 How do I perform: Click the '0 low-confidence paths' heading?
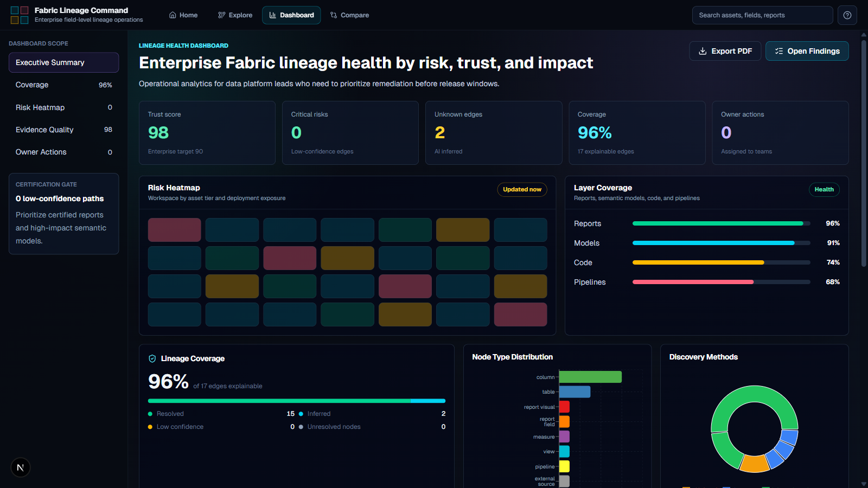click(60, 198)
